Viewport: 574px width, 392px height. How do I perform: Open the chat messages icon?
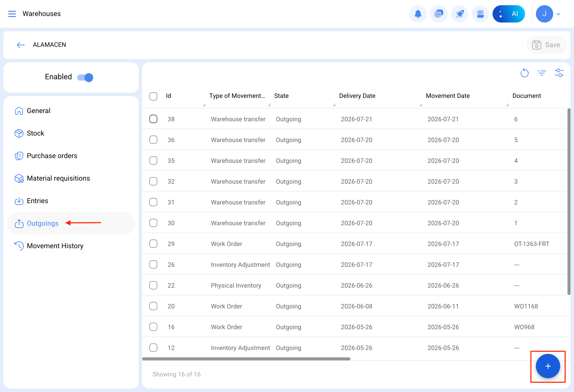point(439,14)
